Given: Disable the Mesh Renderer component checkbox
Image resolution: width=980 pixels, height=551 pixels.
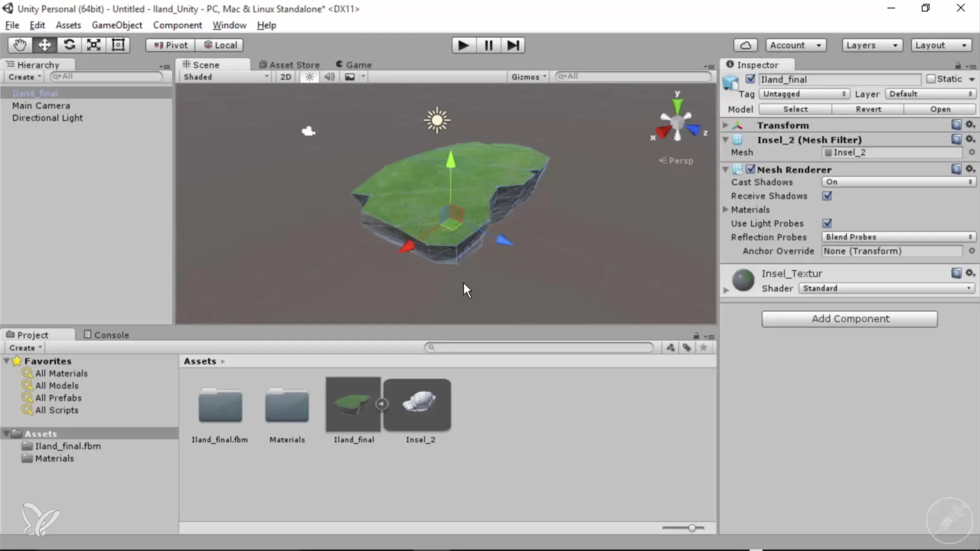Looking at the screenshot, I should pos(750,169).
